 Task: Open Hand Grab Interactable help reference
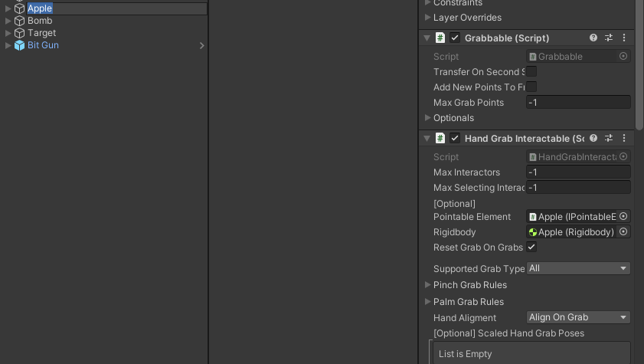pyautogui.click(x=593, y=138)
